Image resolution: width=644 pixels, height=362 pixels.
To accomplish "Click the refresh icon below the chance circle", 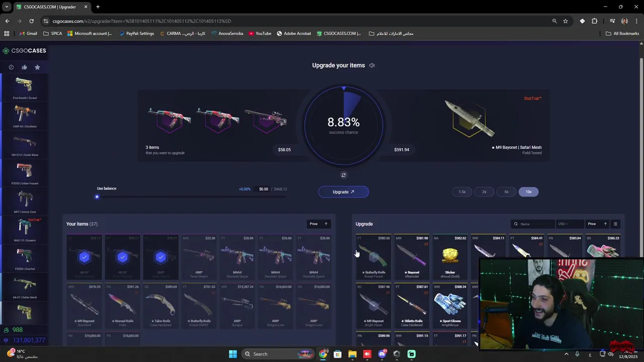I will 344,175.
